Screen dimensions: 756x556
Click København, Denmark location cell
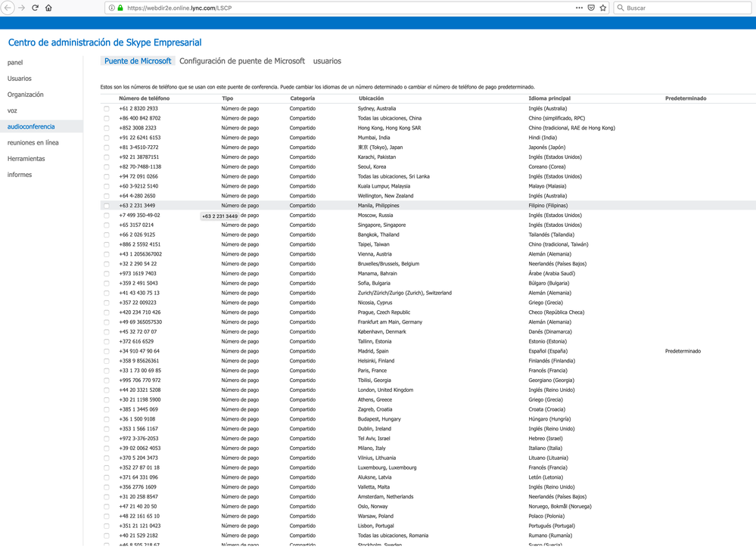pos(382,332)
